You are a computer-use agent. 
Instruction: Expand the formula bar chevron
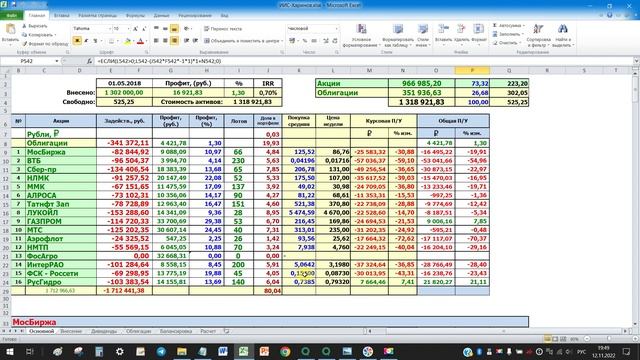coord(636,61)
